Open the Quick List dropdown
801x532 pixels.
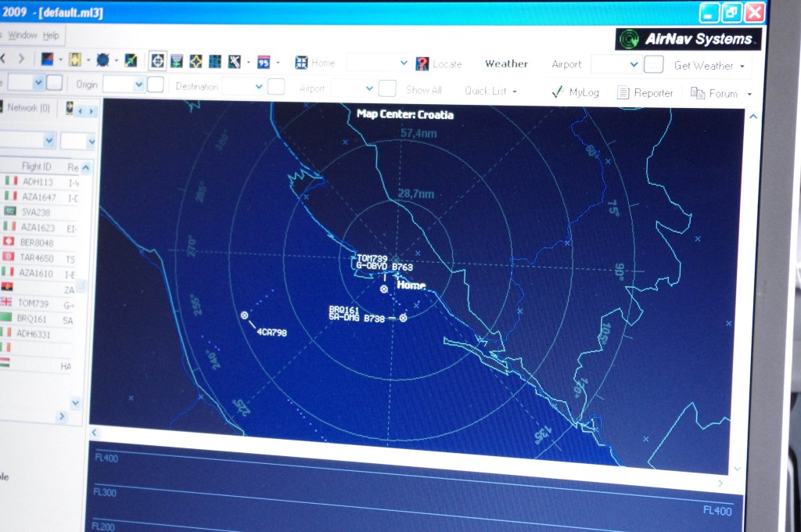click(x=490, y=91)
